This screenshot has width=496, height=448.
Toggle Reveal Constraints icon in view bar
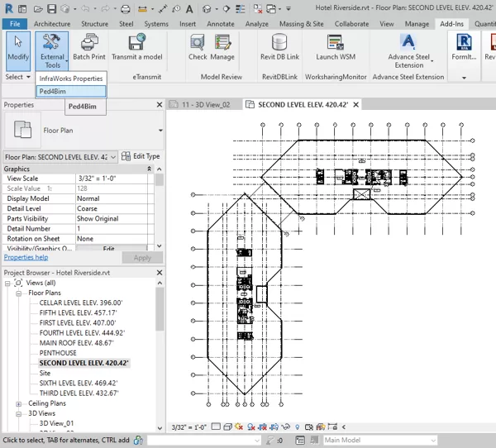coord(332,427)
